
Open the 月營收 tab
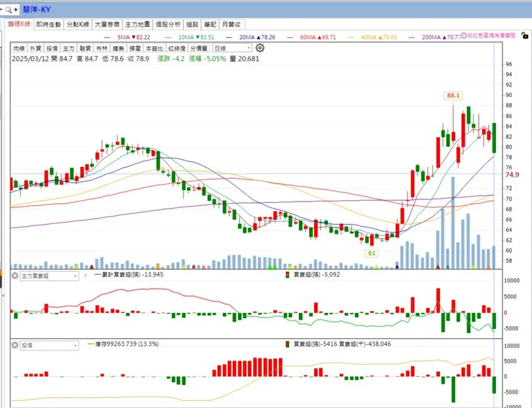[x=231, y=24]
